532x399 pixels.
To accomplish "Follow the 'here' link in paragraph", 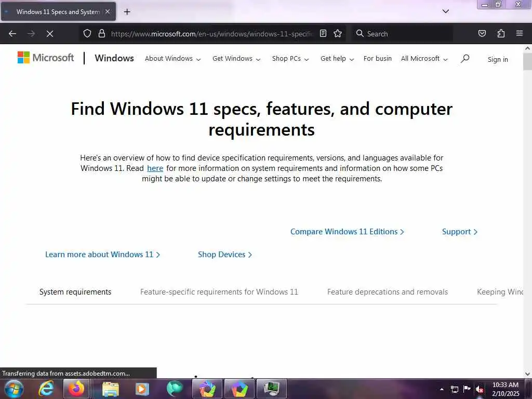I will coord(155,168).
